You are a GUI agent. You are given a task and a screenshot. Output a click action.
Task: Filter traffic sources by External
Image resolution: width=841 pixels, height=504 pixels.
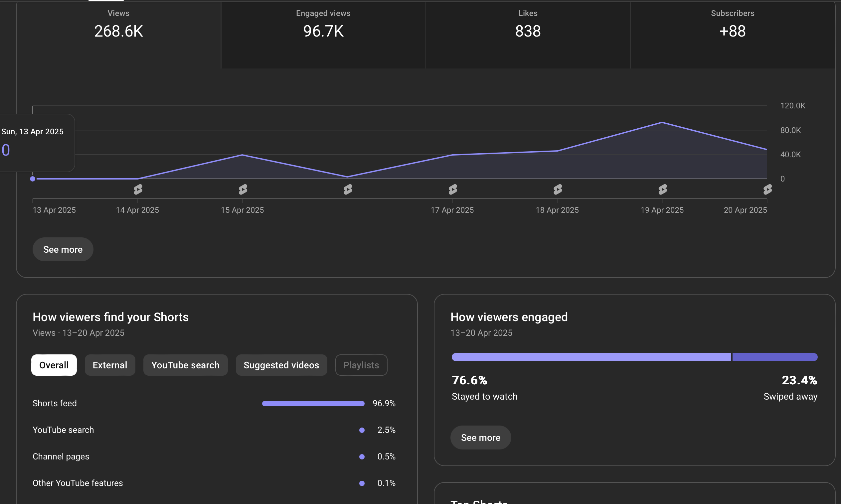tap(110, 365)
